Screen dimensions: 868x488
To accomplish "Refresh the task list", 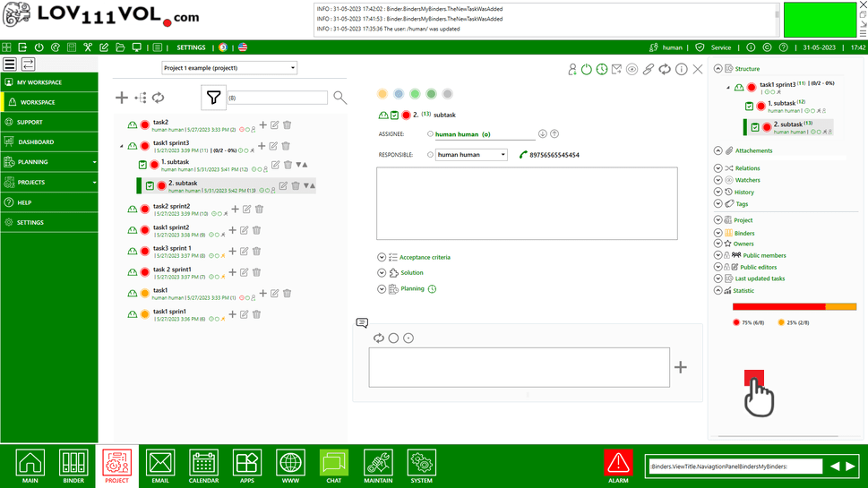I will 159,98.
